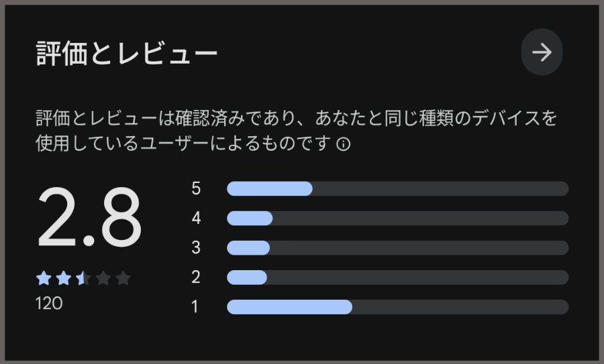Select the 4-star rating bar
Image resolution: width=604 pixels, height=364 pixels.
click(397, 218)
